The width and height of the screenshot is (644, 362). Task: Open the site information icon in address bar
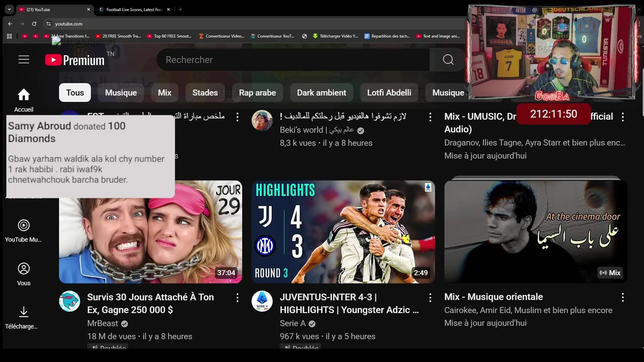tap(48, 24)
